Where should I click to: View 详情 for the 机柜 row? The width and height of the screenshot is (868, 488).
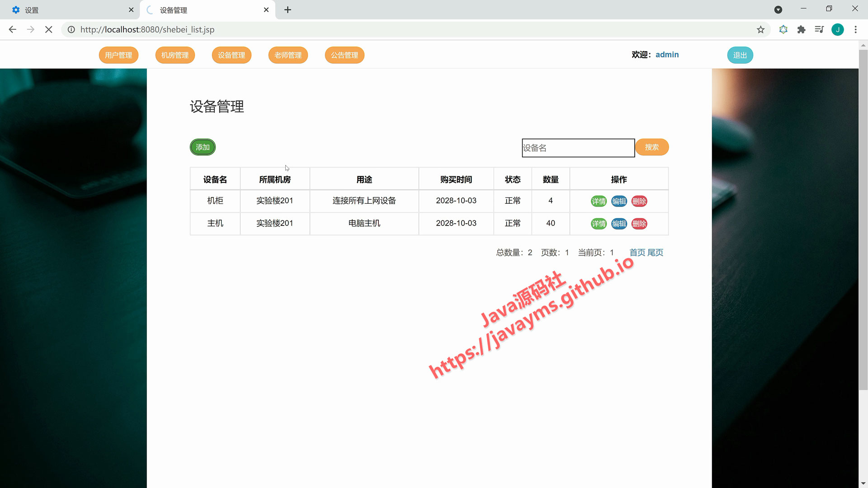click(x=599, y=202)
